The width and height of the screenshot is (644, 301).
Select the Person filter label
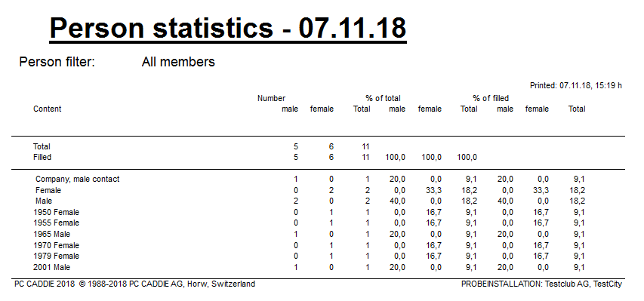tap(57, 62)
